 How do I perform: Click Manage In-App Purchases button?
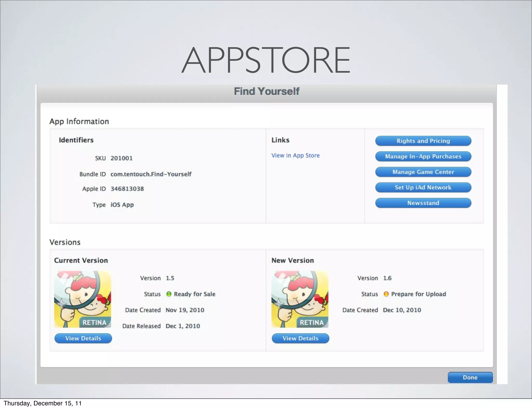pos(423,156)
